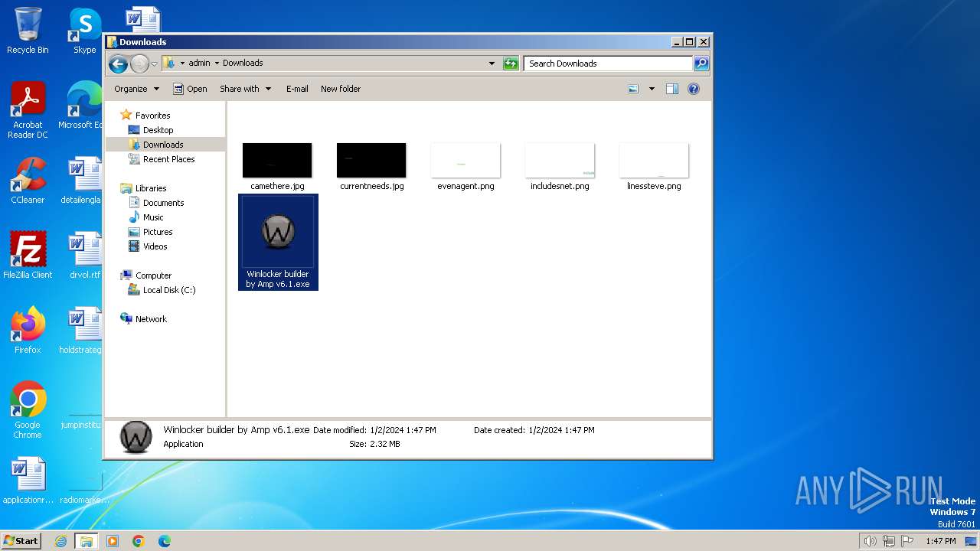Open the Documents library
This screenshot has height=551, width=980.
click(x=156, y=203)
